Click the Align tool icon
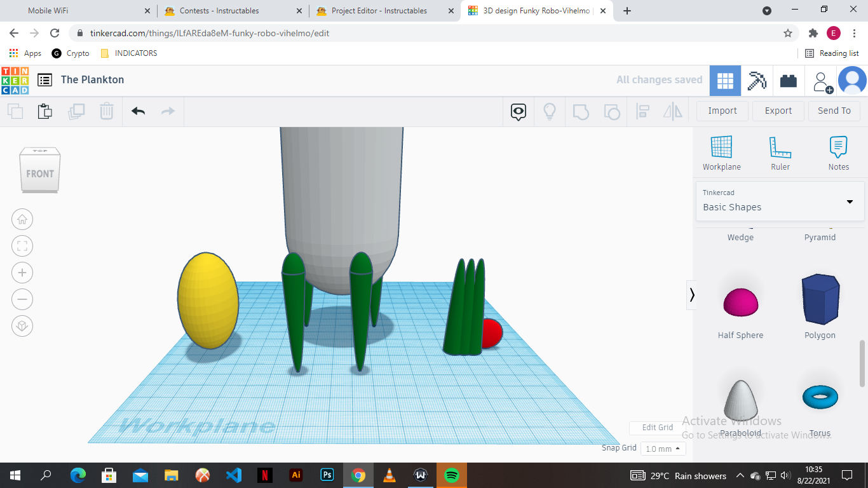Image resolution: width=868 pixels, height=488 pixels. [x=642, y=112]
